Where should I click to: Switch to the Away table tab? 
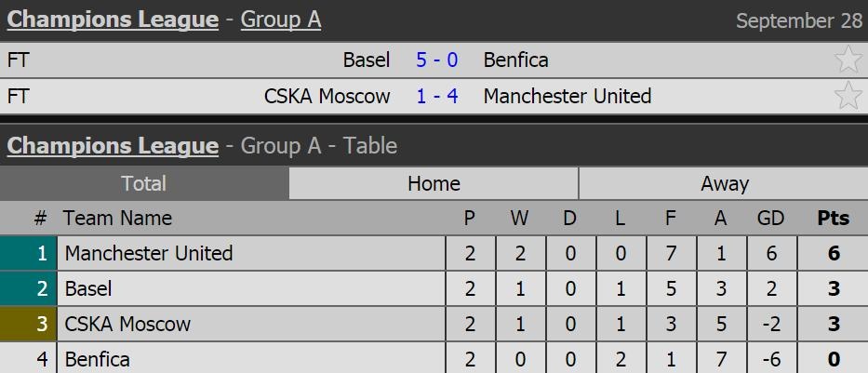(x=724, y=183)
